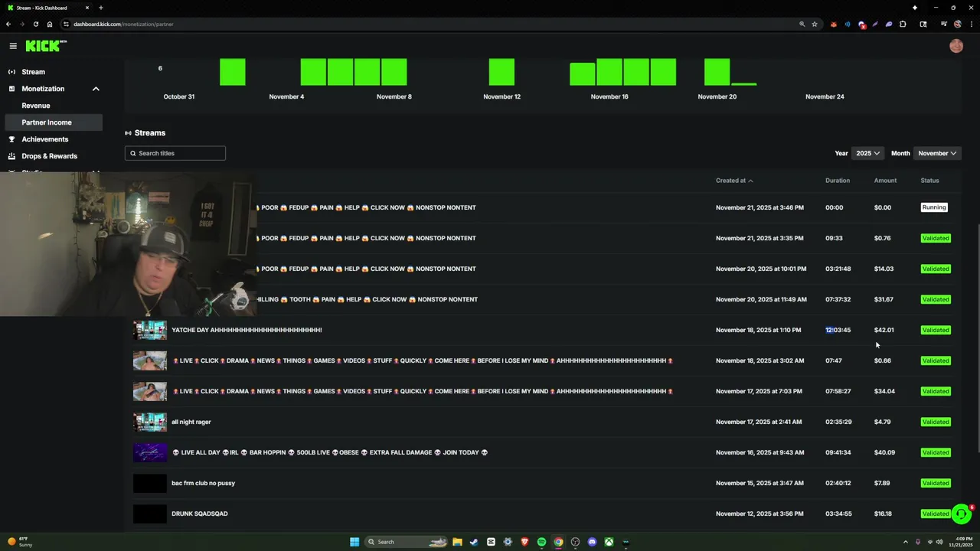Go to the Revenue page
The image size is (980, 551).
[x=36, y=106]
